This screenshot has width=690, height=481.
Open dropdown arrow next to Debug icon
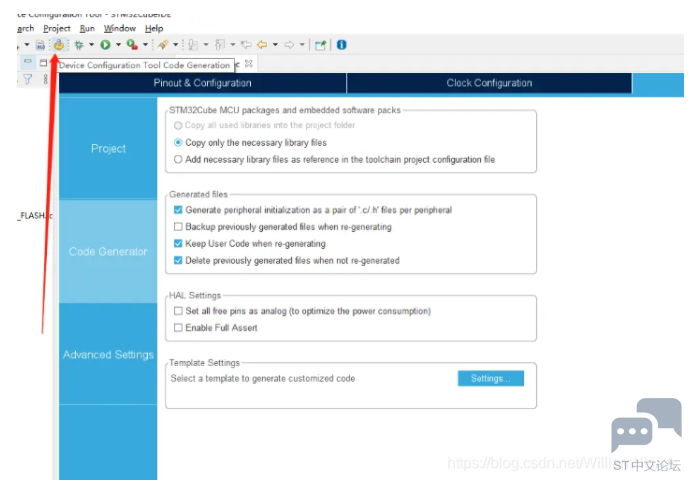[92, 44]
